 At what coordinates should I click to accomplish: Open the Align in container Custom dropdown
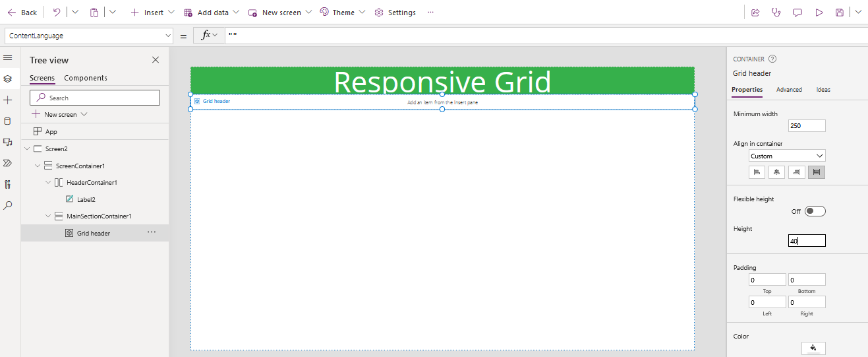pos(787,156)
